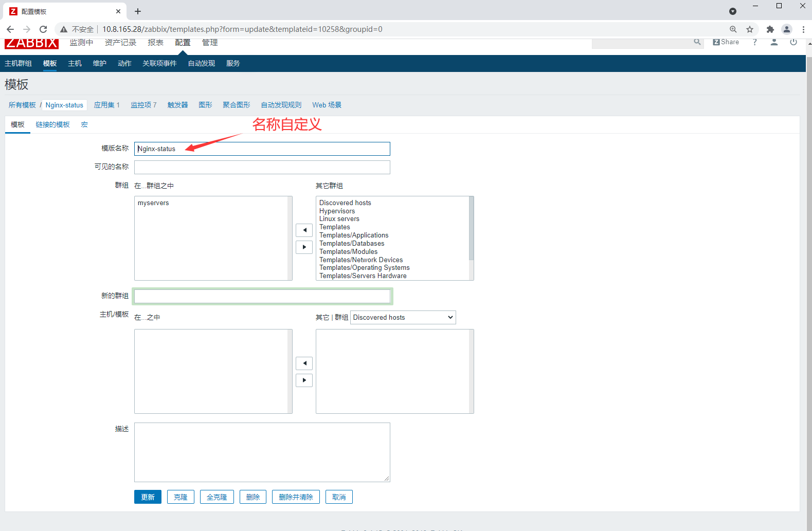Go to 自动发现 submenu

pos(202,63)
